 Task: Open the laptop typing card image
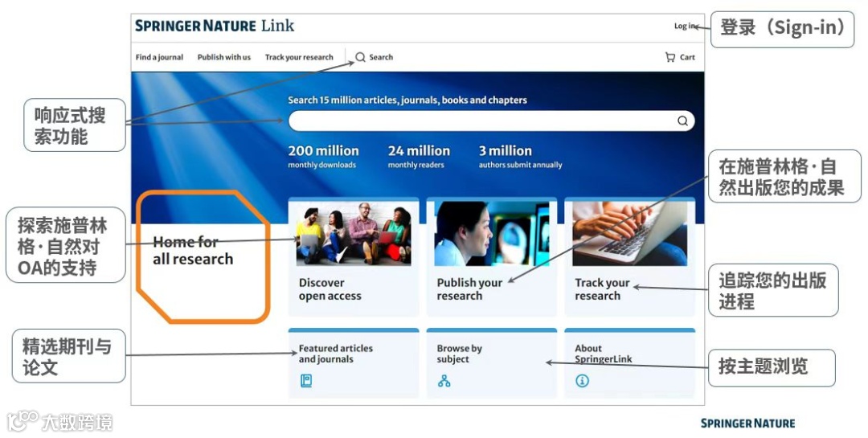629,233
